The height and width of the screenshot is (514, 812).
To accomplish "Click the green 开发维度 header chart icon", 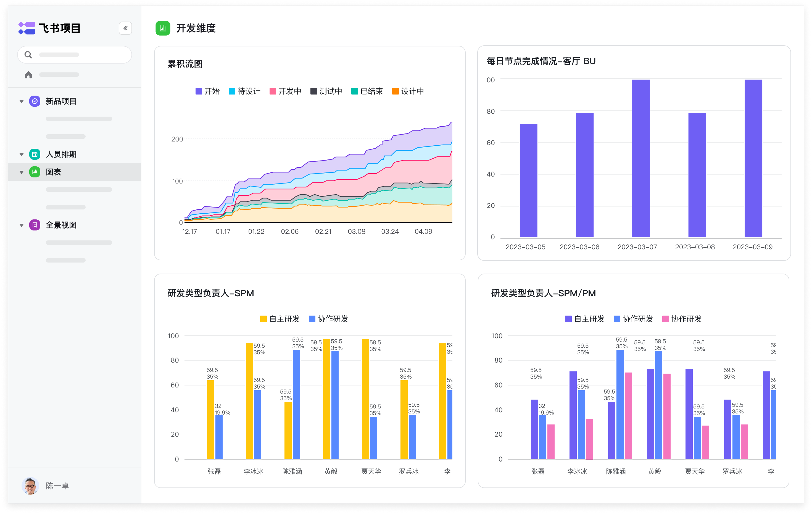I will [x=162, y=28].
